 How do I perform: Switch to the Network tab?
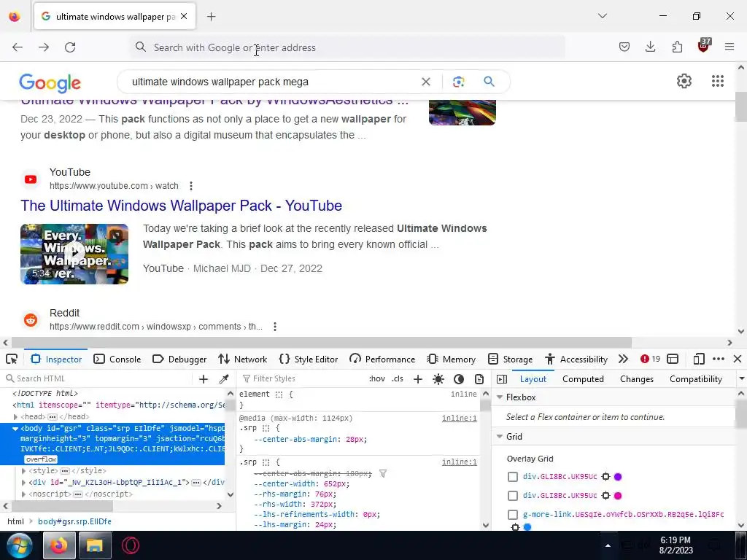(x=242, y=359)
